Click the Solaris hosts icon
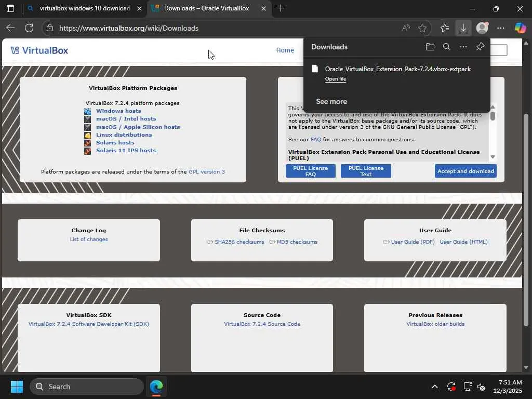532x399 pixels. pyautogui.click(x=87, y=143)
